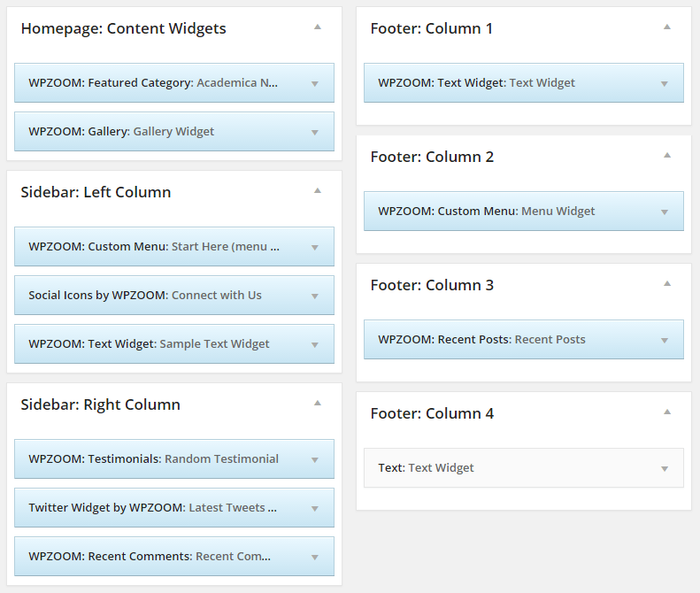Screen dimensions: 700x593
Task: Expand Recent Comments widget arrow
Action: (315, 558)
